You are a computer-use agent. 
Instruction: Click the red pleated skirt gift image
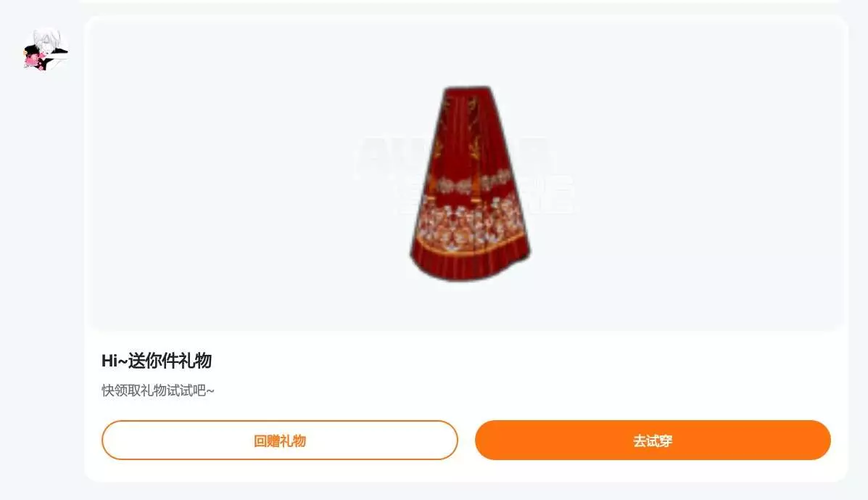tap(469, 184)
